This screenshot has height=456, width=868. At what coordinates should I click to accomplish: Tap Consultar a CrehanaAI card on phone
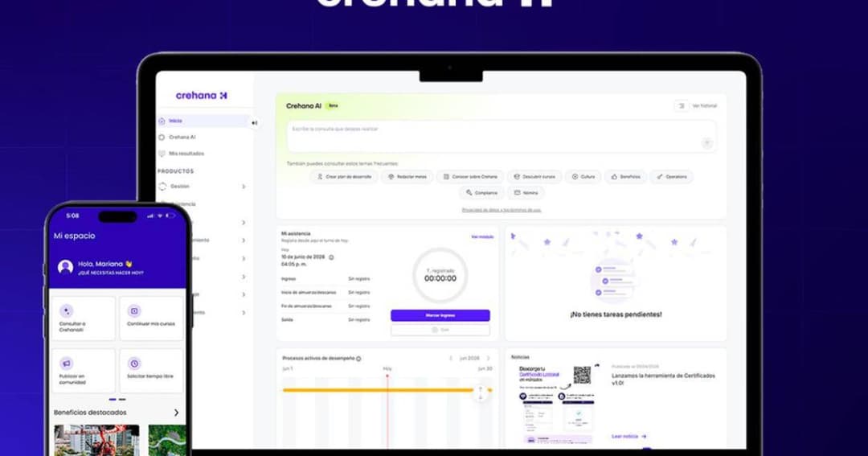[83, 318]
